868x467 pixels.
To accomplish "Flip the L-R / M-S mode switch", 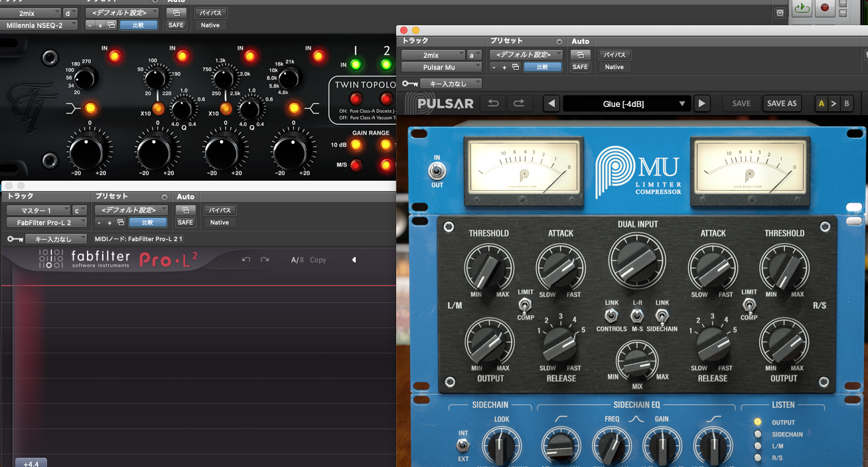I will coord(637,316).
